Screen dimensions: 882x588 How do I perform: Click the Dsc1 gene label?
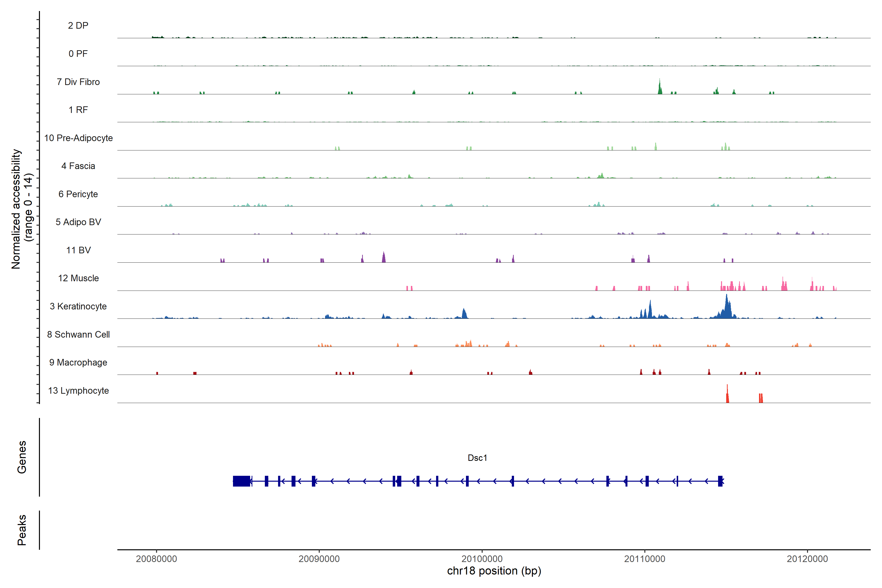pyautogui.click(x=477, y=458)
